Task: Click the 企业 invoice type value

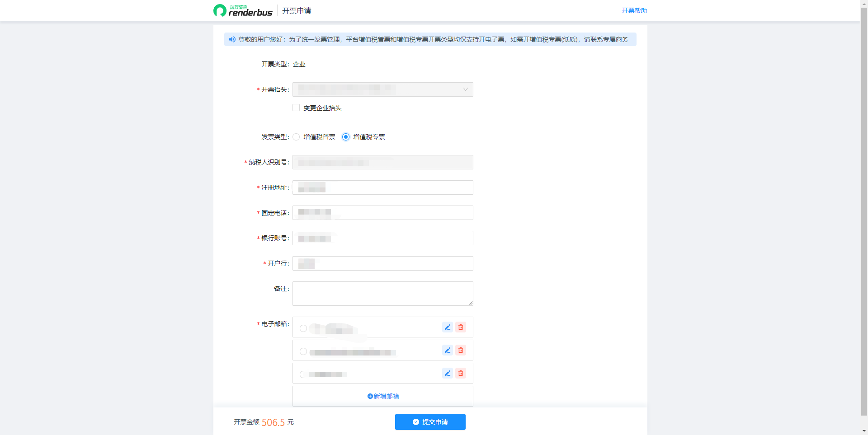Action: (x=299, y=64)
